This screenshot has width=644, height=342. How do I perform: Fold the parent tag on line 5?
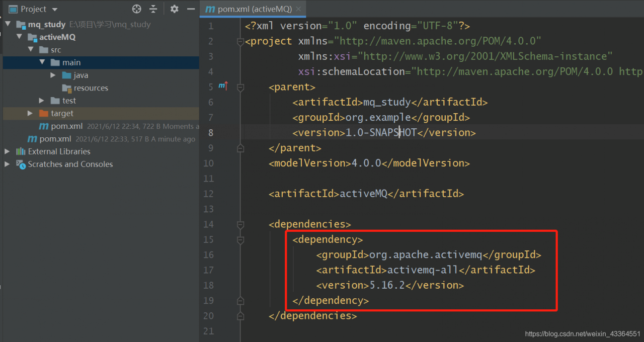(x=240, y=88)
